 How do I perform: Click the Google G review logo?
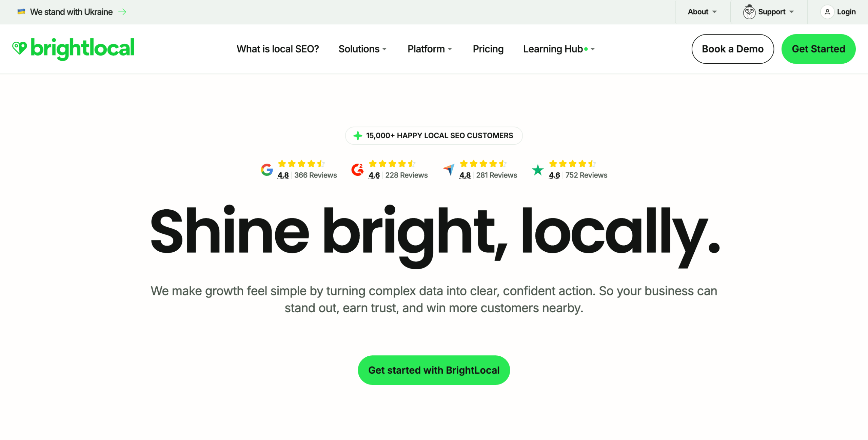[267, 170]
